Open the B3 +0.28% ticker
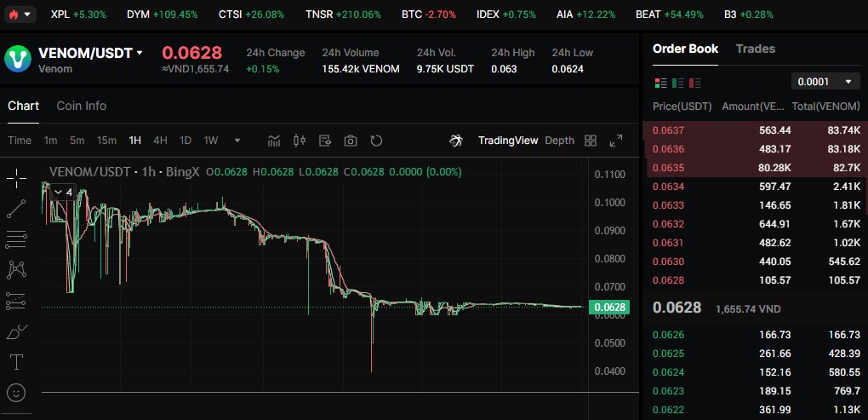The image size is (868, 420). (748, 14)
